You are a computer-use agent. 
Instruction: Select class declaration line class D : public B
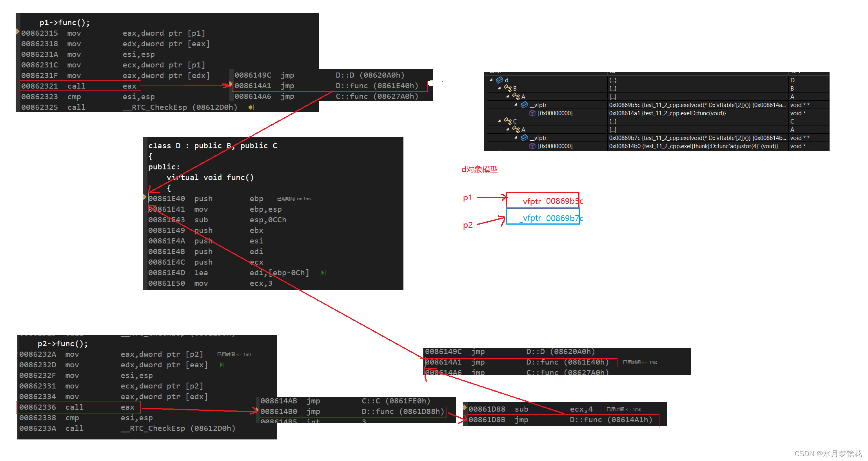(213, 146)
